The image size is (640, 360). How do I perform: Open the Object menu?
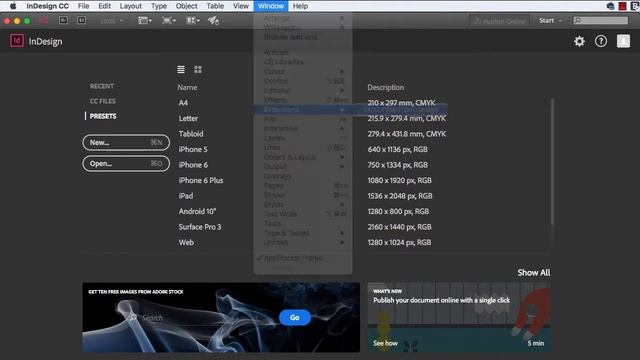[x=187, y=6]
